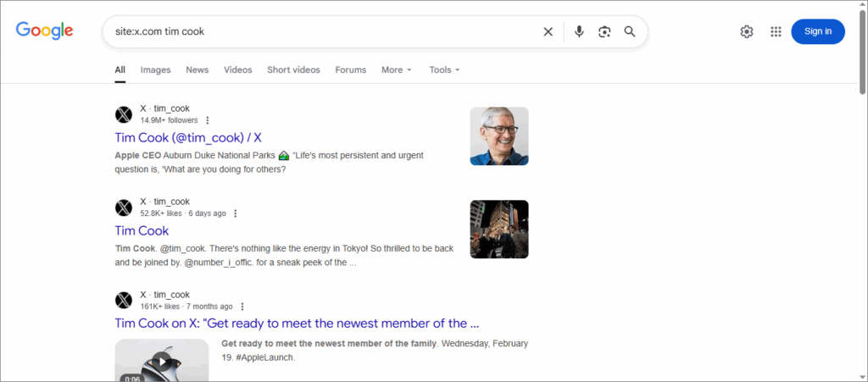
Task: Expand the Tools dropdown
Action: (x=444, y=69)
